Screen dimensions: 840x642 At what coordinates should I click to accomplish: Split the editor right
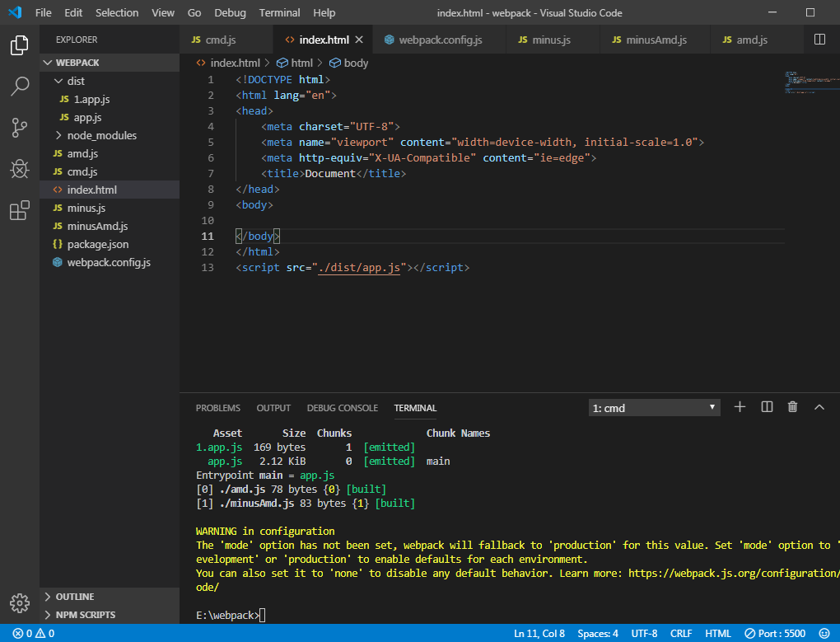pyautogui.click(x=819, y=40)
